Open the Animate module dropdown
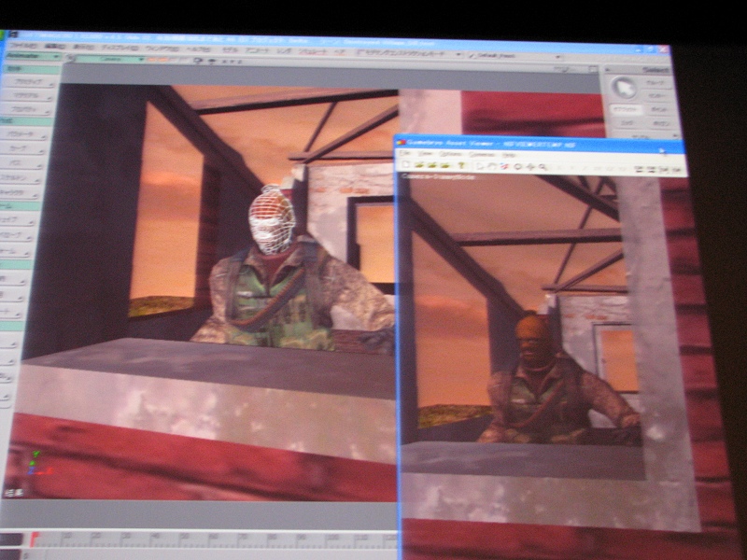Viewport: 747px width, 560px height. [x=32, y=56]
